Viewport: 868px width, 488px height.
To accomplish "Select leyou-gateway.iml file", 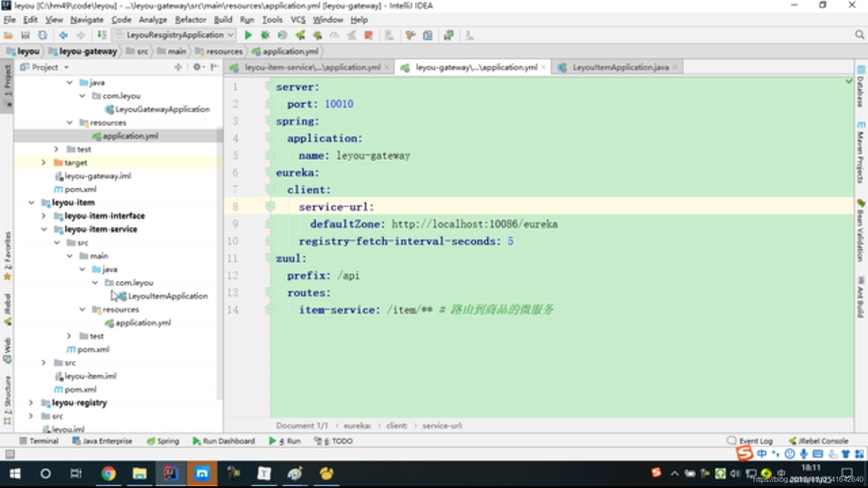I will (x=93, y=176).
